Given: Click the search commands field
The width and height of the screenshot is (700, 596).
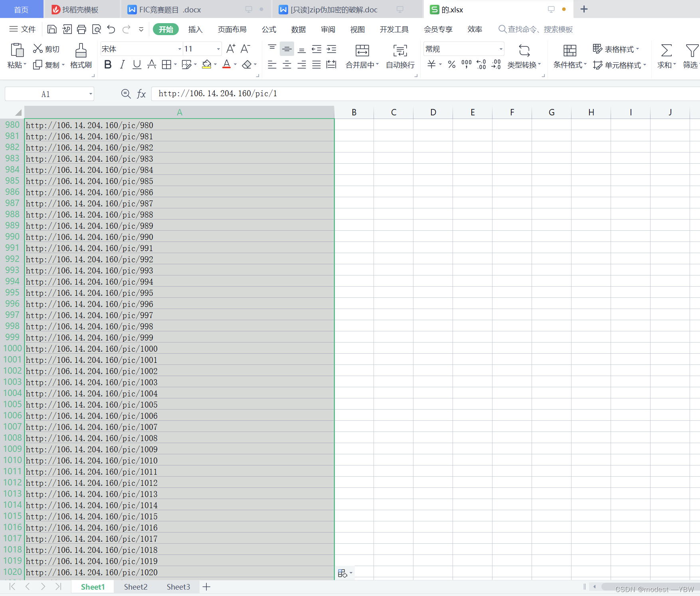Looking at the screenshot, I should (536, 29).
